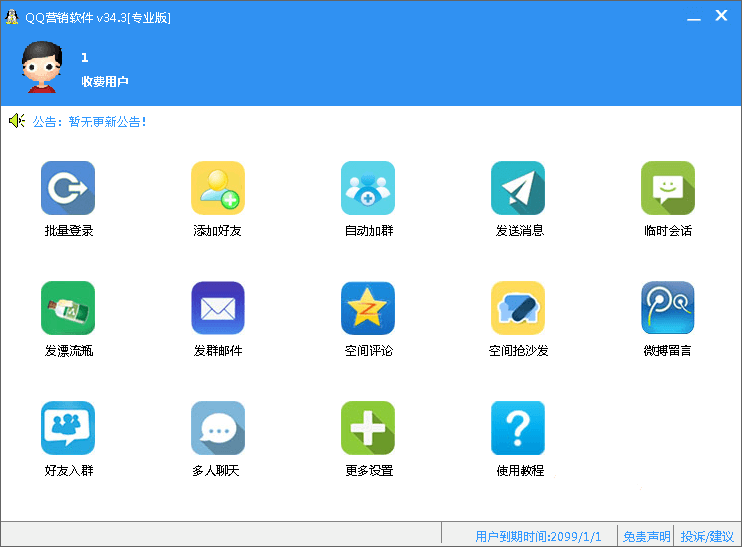Click the 更多设置 text label
742x547 pixels.
point(369,470)
